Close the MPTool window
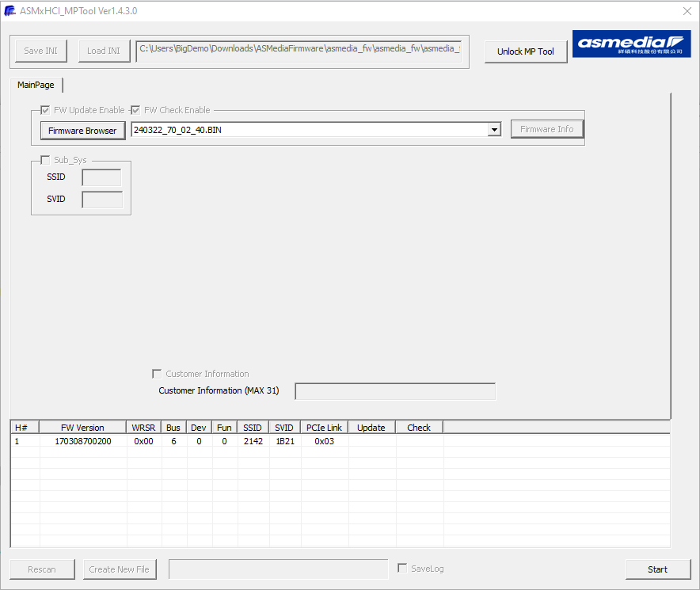700x590 pixels. tap(687, 11)
